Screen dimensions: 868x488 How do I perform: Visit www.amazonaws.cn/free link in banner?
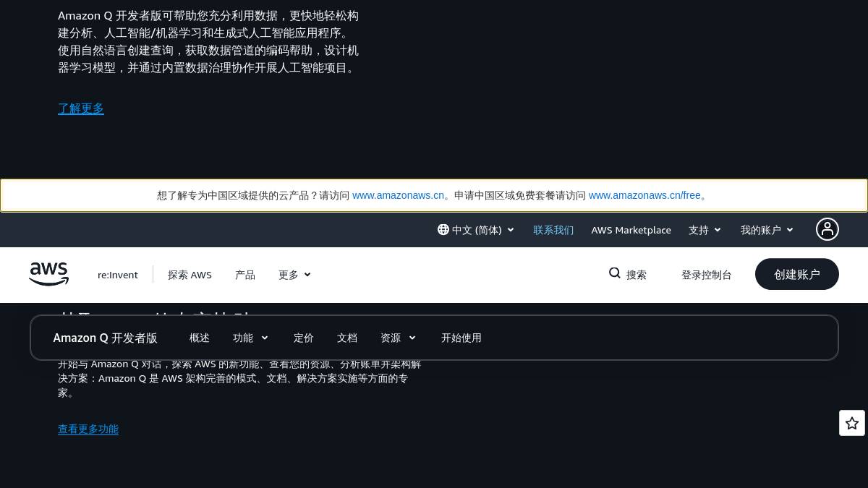point(644,195)
